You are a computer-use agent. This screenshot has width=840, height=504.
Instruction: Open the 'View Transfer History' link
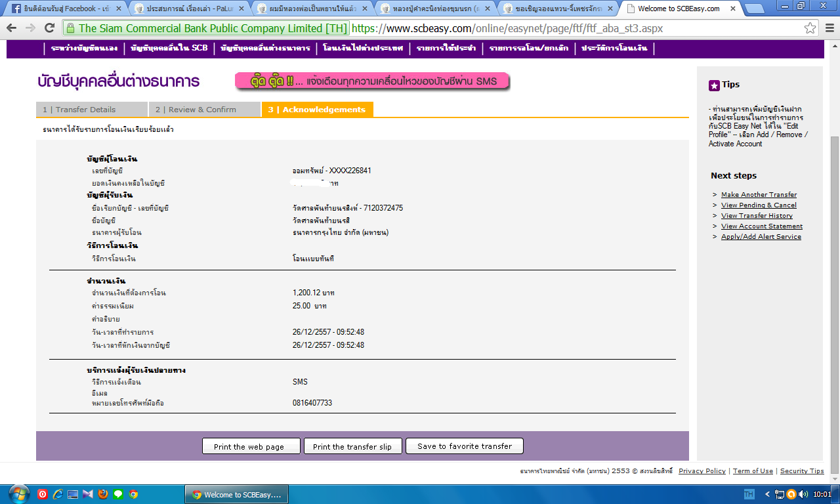point(757,215)
